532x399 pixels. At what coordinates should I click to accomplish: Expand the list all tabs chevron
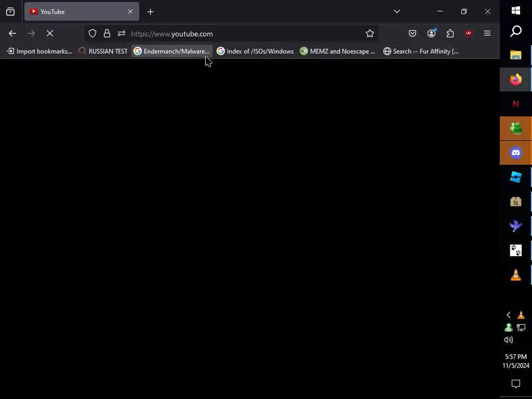(x=396, y=11)
